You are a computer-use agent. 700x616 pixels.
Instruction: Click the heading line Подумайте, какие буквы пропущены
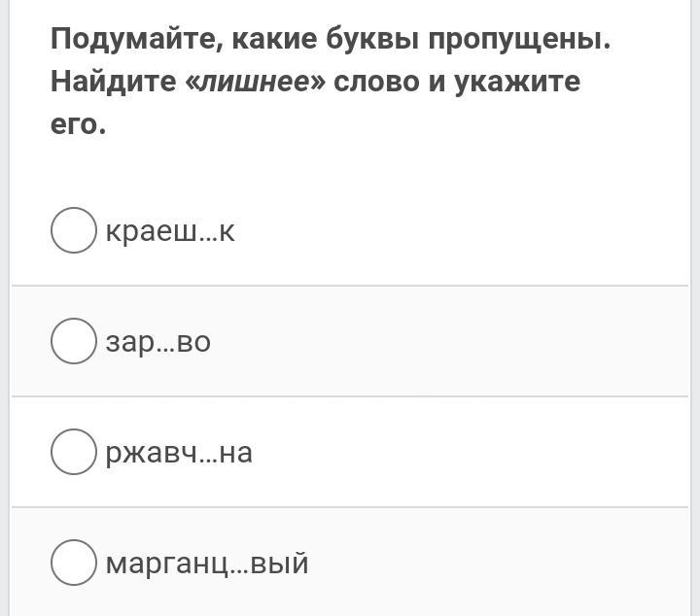coord(331,39)
